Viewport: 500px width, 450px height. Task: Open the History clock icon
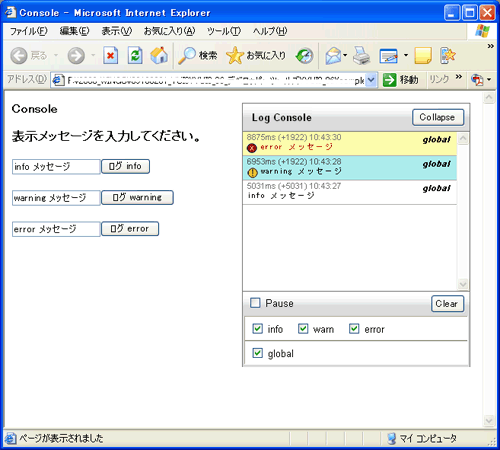(x=304, y=55)
